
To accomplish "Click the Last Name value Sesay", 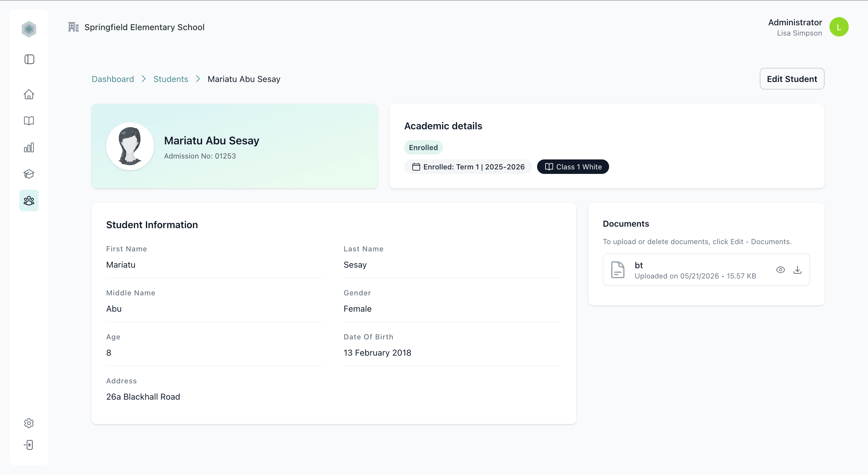I will 355,265.
